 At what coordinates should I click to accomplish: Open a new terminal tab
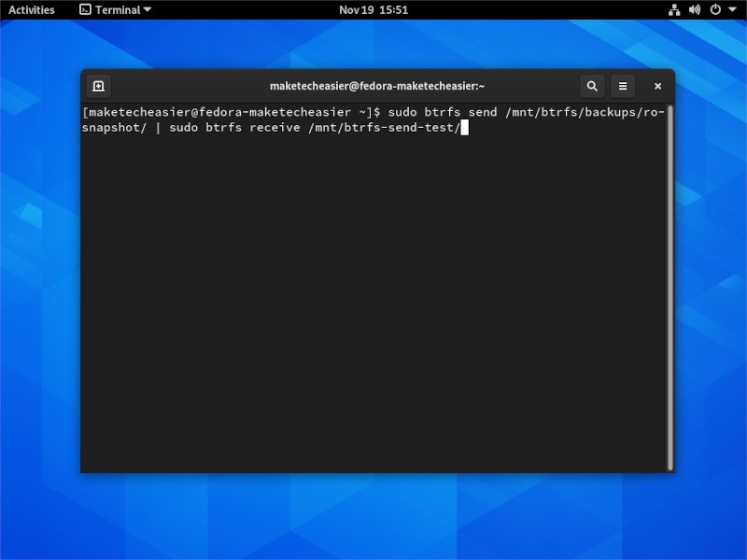[x=98, y=86]
